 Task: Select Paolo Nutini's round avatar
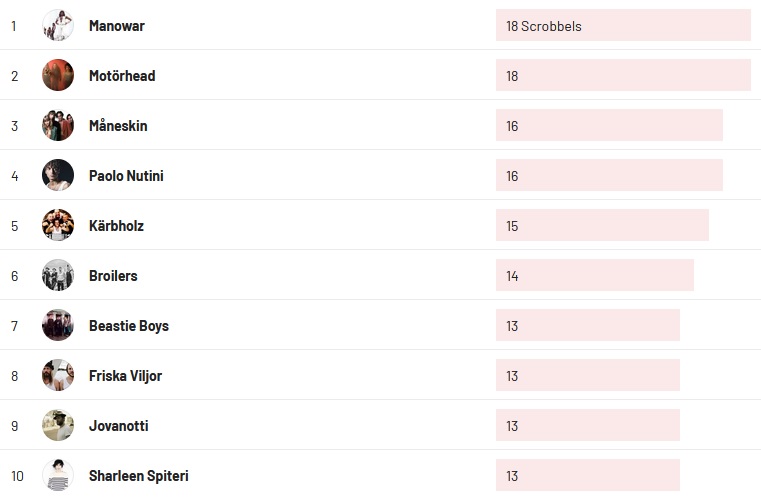click(58, 175)
